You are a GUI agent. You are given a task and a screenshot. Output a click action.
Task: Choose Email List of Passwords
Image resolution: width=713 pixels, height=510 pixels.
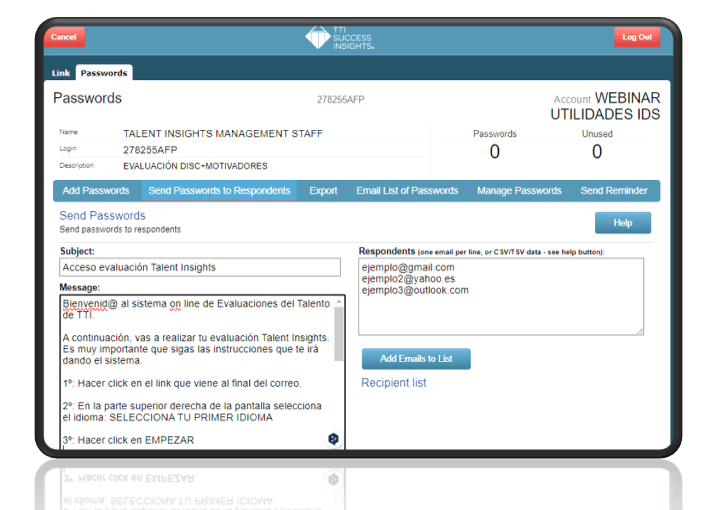tap(407, 191)
